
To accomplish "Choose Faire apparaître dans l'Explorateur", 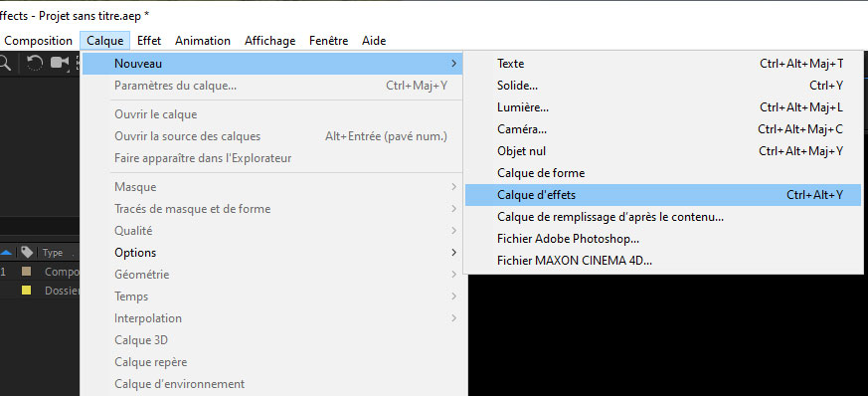I will tap(272, 158).
